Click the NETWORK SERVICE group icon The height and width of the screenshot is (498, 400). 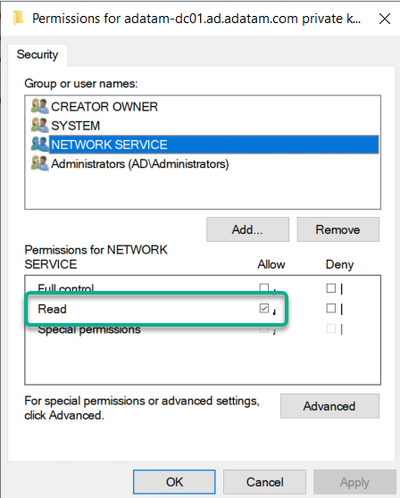click(x=40, y=145)
